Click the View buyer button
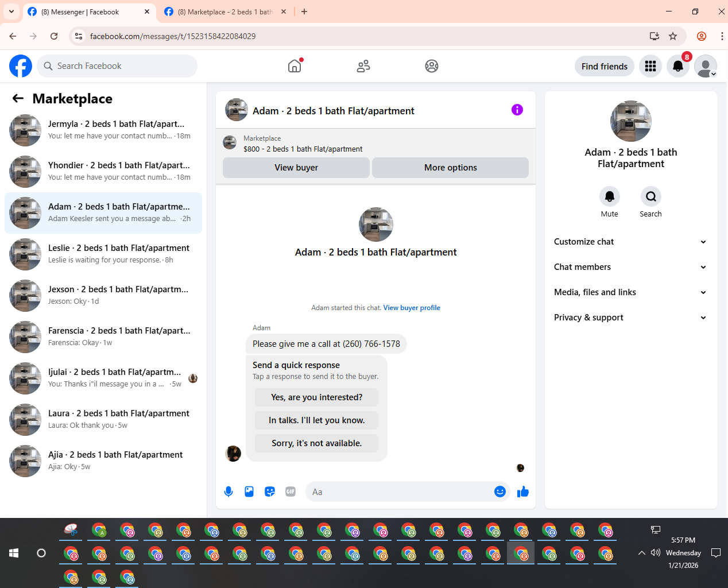Image resolution: width=728 pixels, height=588 pixels. (296, 168)
